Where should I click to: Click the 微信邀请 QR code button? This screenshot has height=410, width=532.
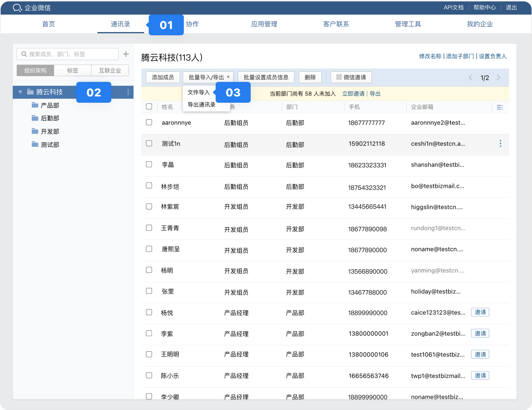(351, 77)
